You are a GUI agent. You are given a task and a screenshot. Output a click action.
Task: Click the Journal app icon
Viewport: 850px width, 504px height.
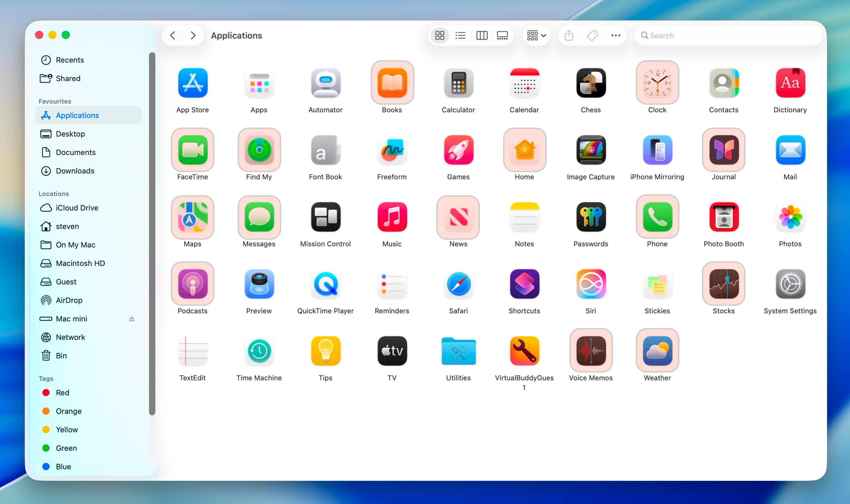[x=724, y=150]
